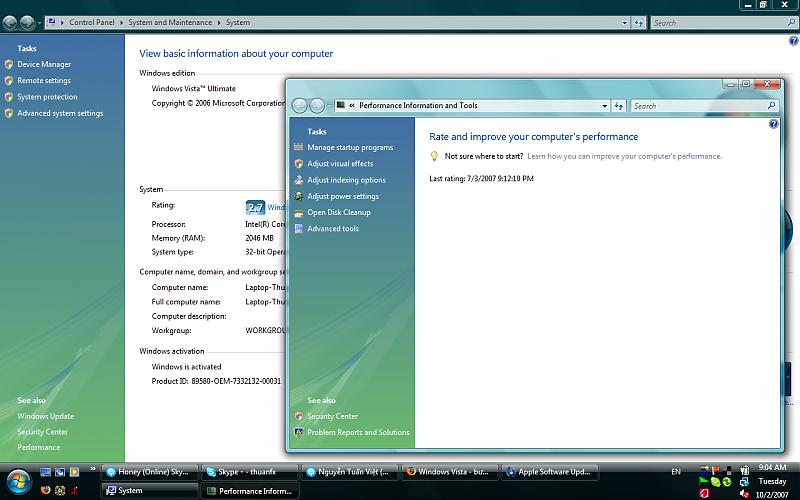Click the Open Disk Cleanup icon

coord(298,212)
